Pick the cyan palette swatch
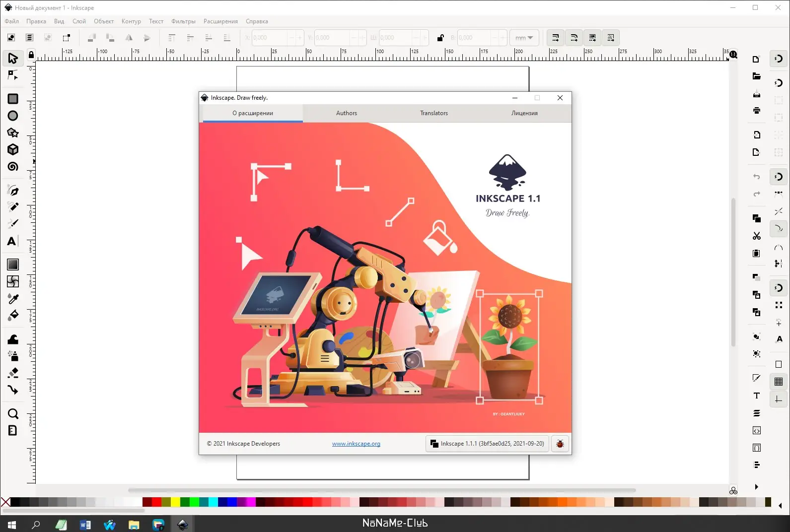790x532 pixels. pyautogui.click(x=213, y=502)
